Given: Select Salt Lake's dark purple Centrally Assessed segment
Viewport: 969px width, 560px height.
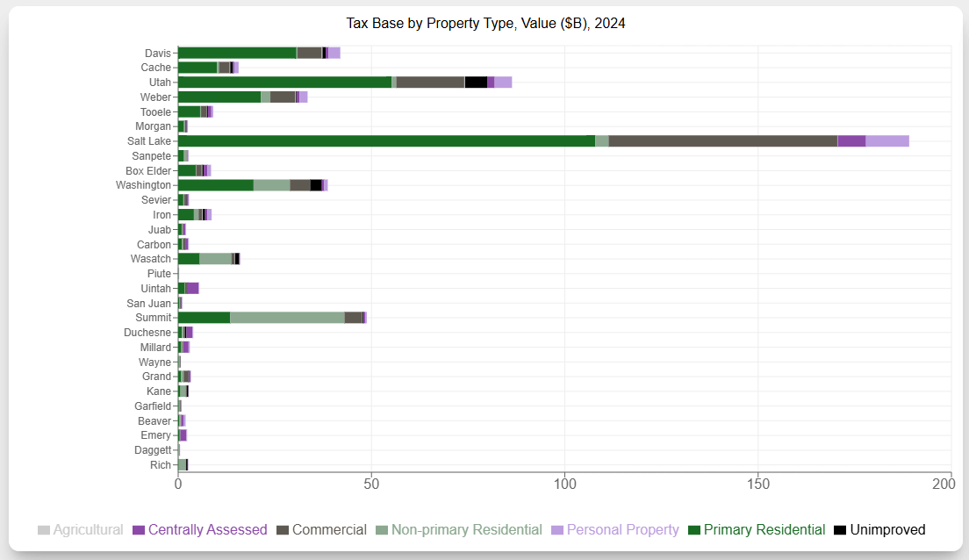Looking at the screenshot, I should click(x=851, y=141).
